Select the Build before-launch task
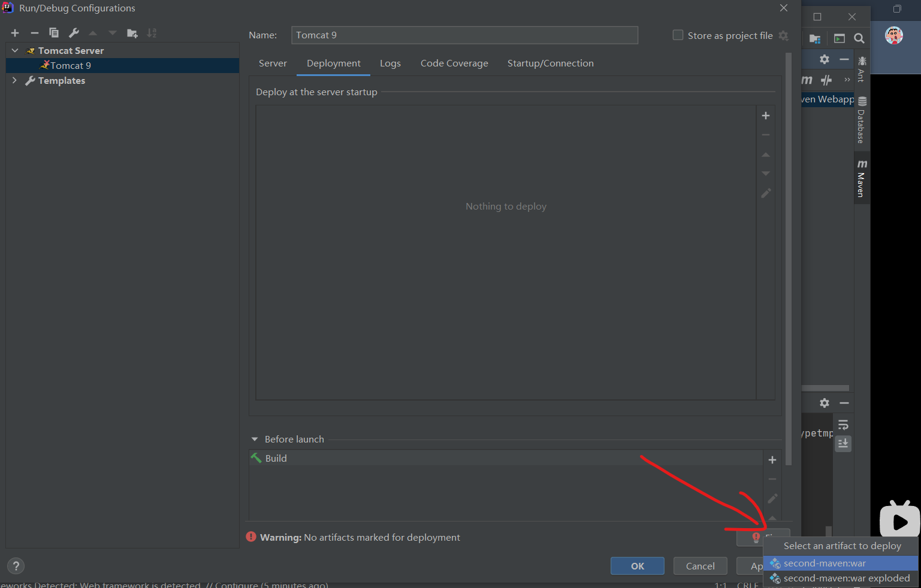 pyautogui.click(x=506, y=458)
